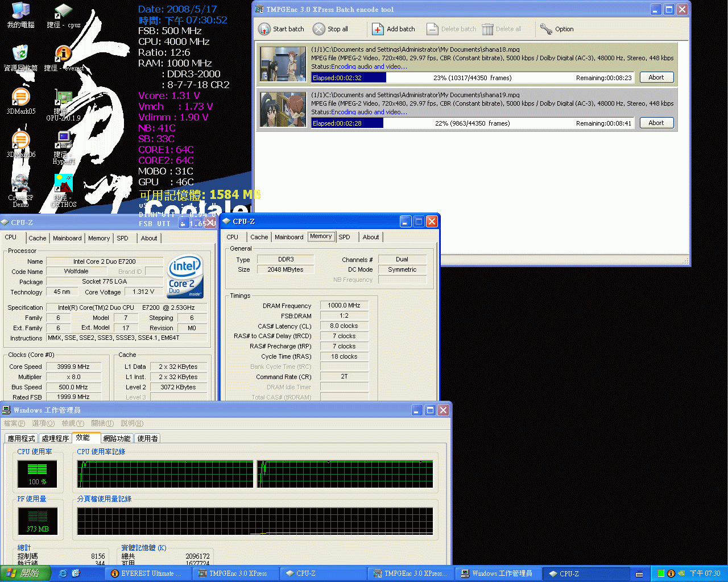Click EVEREST info icon in system tray
728x582 pixels.
(671, 573)
